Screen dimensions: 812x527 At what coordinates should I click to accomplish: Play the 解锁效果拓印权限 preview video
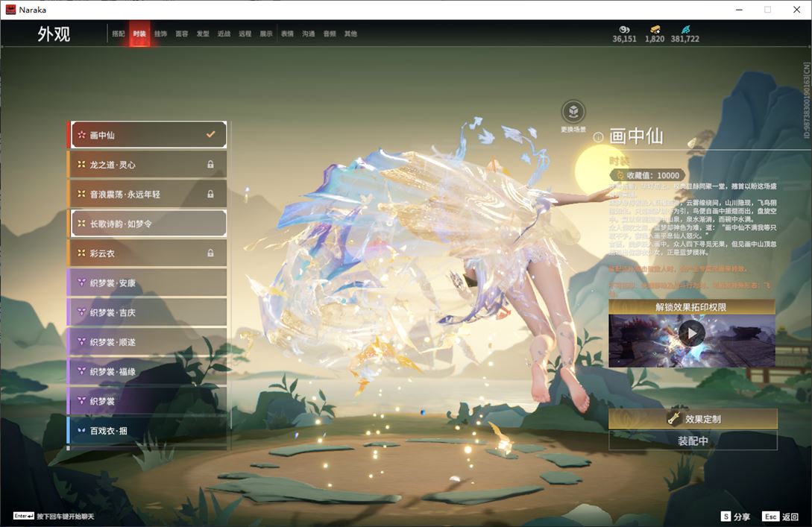(692, 334)
